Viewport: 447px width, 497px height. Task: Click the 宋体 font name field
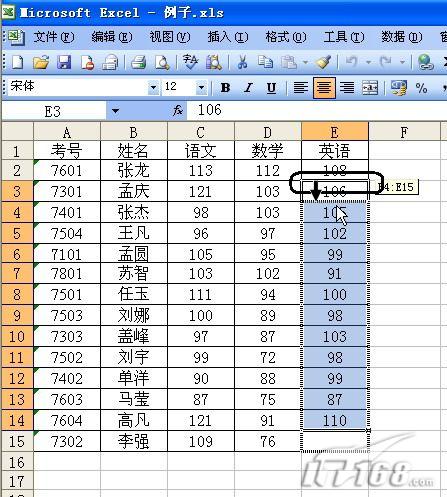77,87
